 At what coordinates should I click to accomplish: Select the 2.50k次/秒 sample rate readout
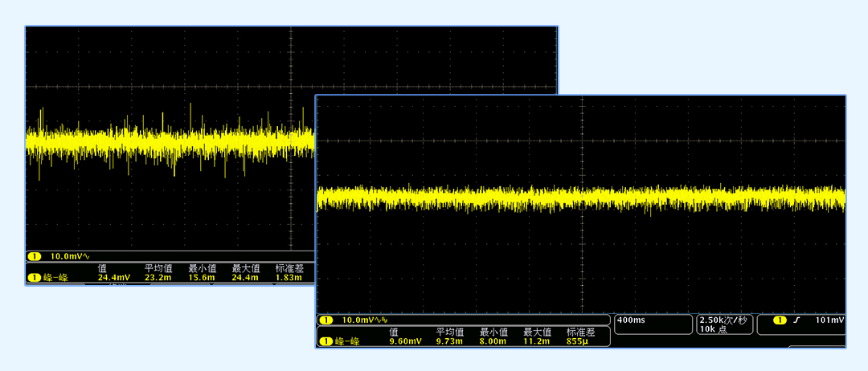click(x=723, y=320)
